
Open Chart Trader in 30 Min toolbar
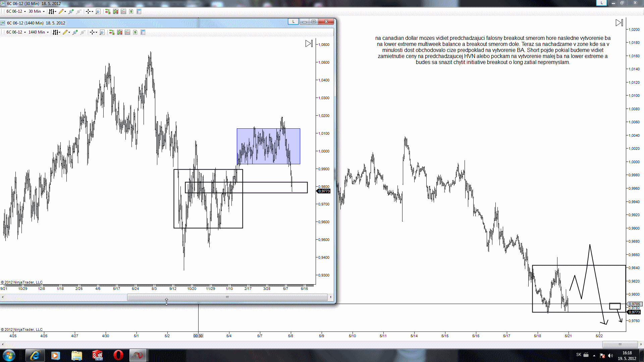click(108, 11)
